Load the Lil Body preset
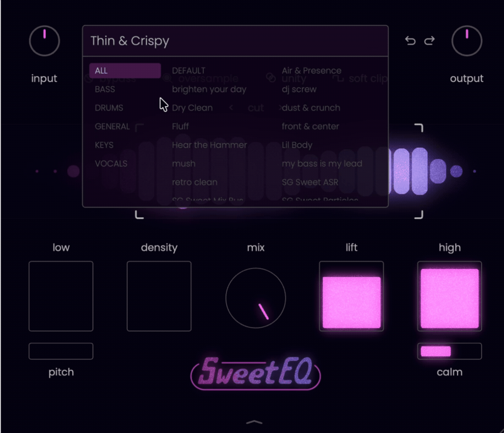 (297, 145)
